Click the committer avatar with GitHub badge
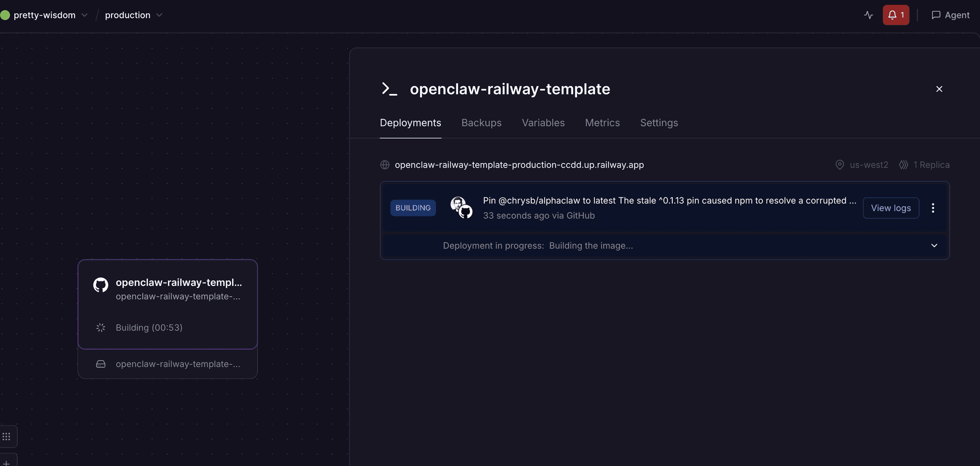This screenshot has height=466, width=980. pos(461,207)
